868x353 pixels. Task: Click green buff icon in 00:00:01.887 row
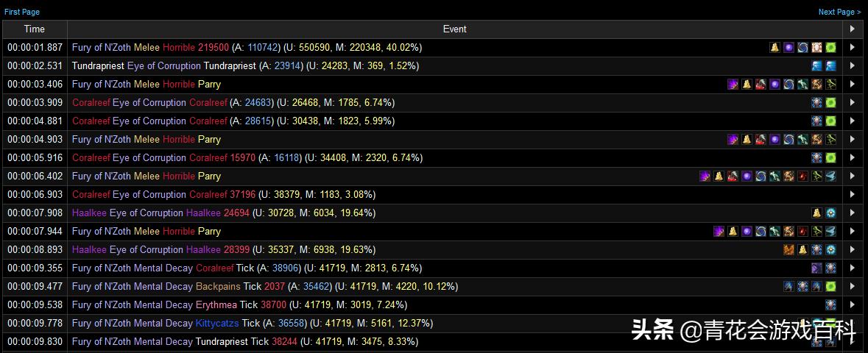[x=831, y=48]
